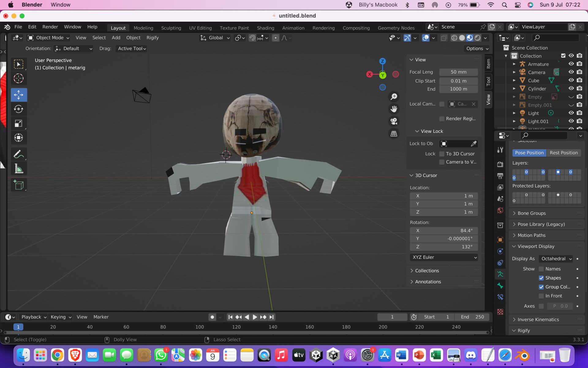Hide the Cube in the viewport
Viewport: 588px width, 368px height.
pos(571,80)
